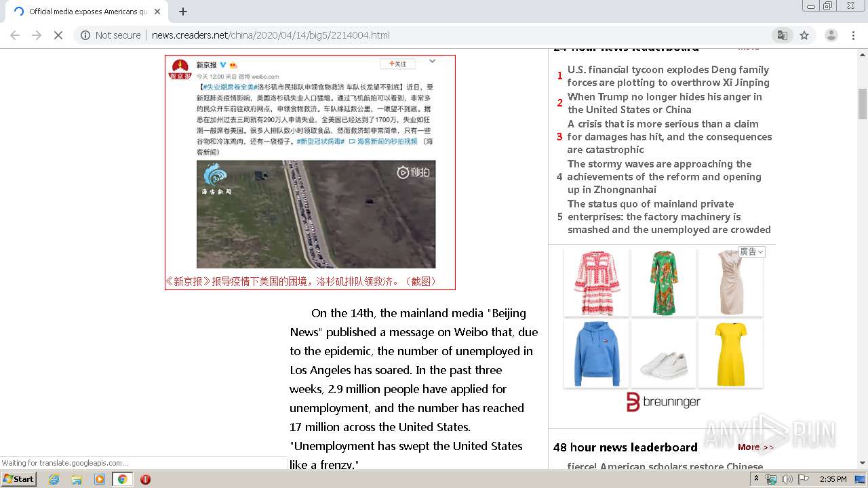Open headline about crisis more serious than claim

click(x=669, y=136)
